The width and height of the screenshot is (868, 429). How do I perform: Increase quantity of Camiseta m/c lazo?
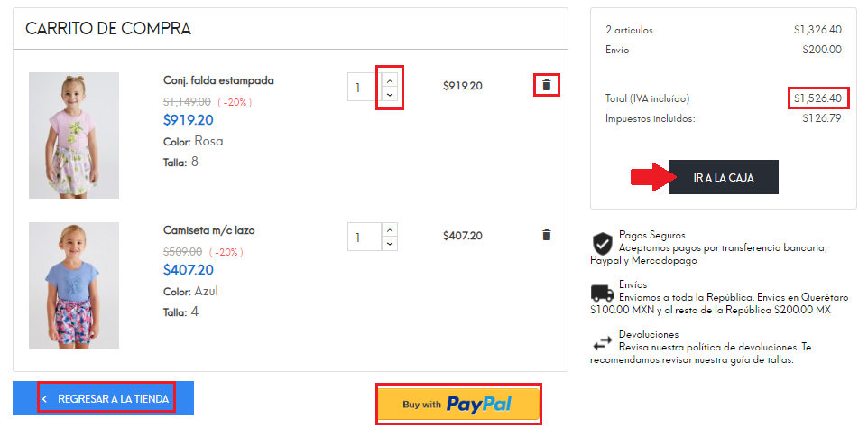[390, 229]
